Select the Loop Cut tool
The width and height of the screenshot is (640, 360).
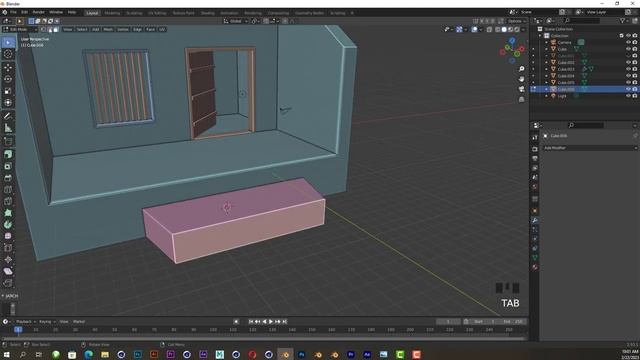(x=8, y=189)
